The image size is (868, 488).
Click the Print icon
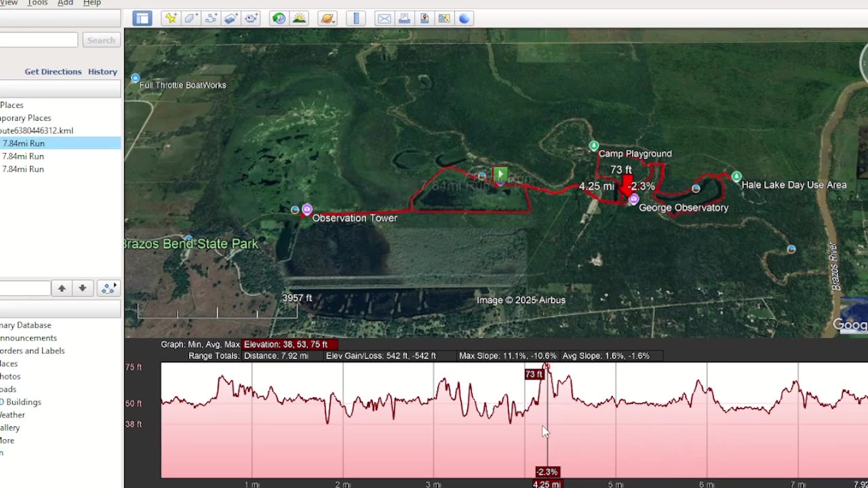(404, 18)
